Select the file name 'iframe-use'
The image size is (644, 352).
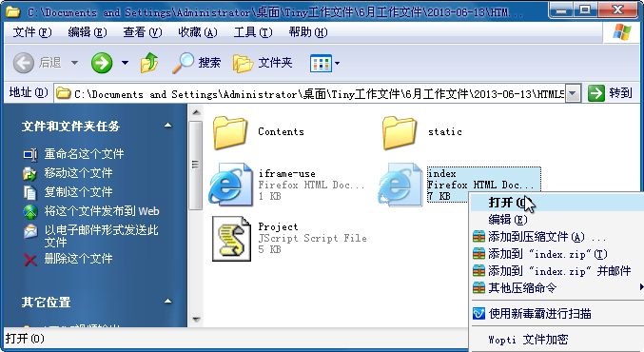(286, 173)
